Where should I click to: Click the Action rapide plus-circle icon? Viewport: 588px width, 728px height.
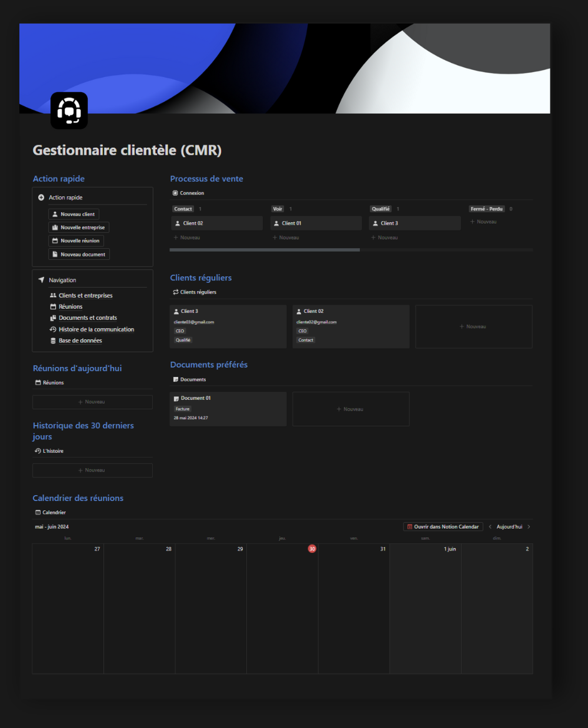(x=41, y=198)
